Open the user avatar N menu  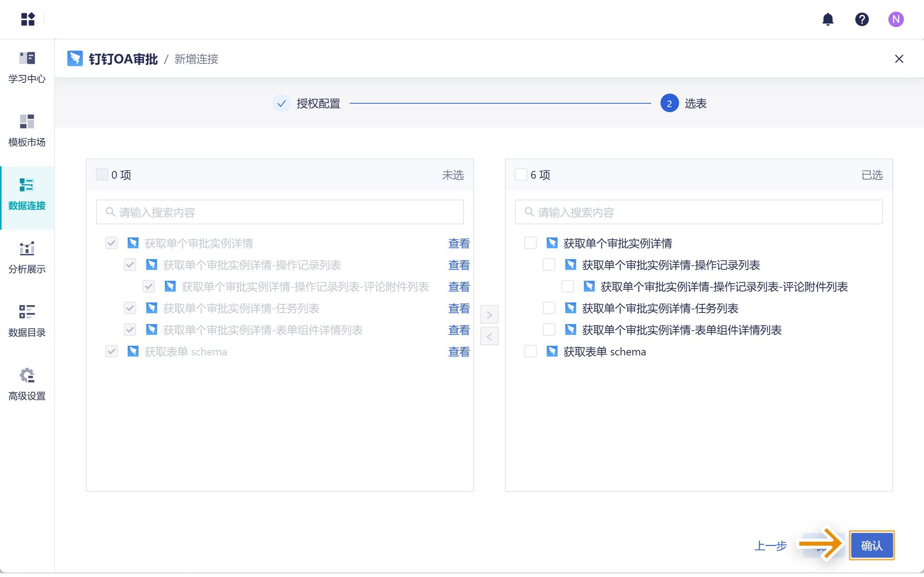(896, 19)
